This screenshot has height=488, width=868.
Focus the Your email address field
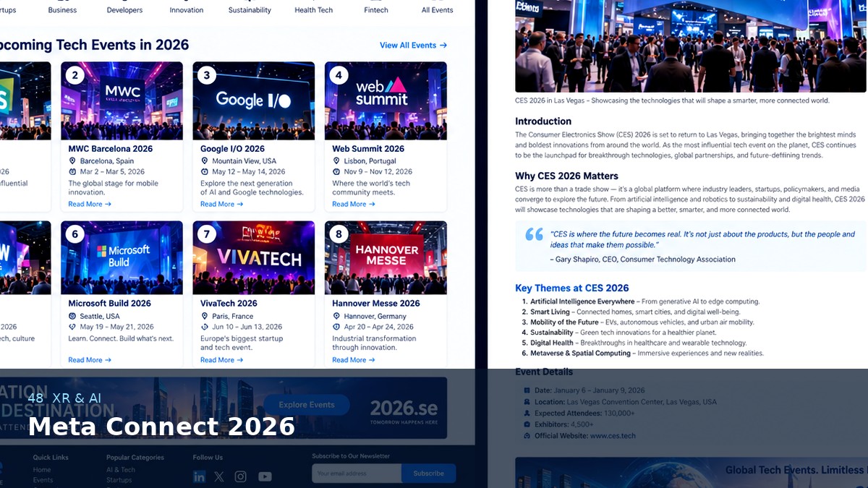point(357,474)
